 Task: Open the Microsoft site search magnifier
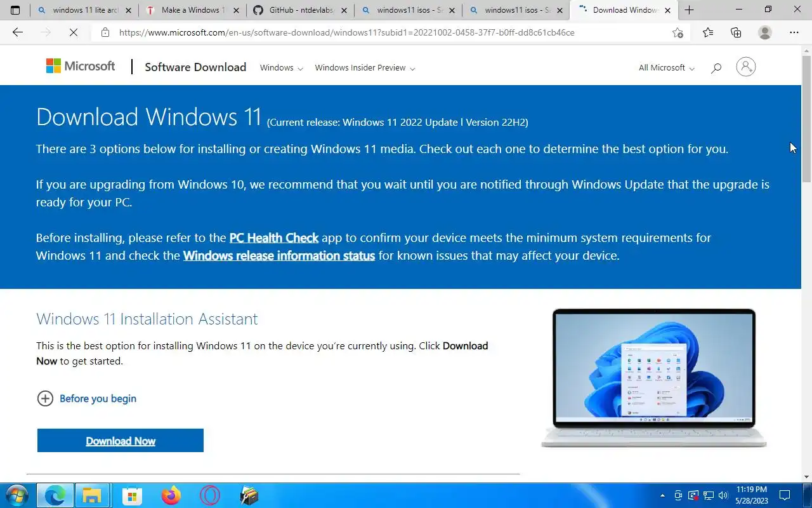tap(716, 67)
